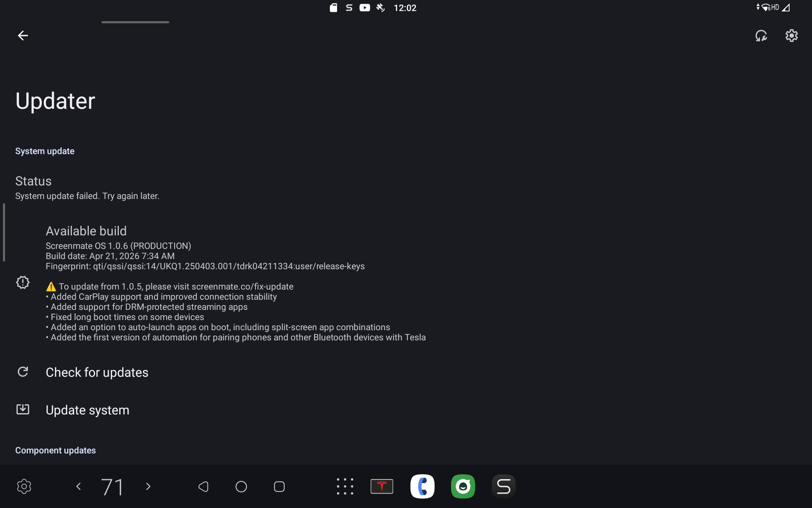Screen dimensions: 812x508
Task: Tap the Wi-Fi HD status icon
Action: click(x=768, y=7)
